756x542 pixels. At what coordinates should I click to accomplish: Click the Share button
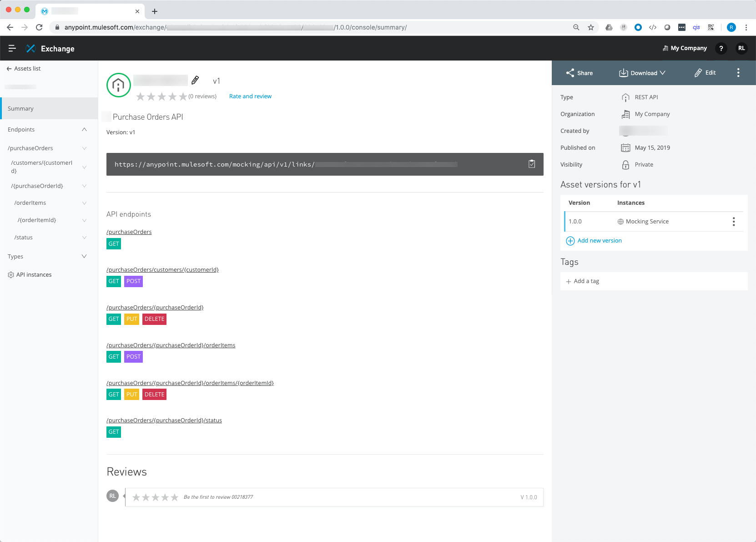pyautogui.click(x=579, y=73)
